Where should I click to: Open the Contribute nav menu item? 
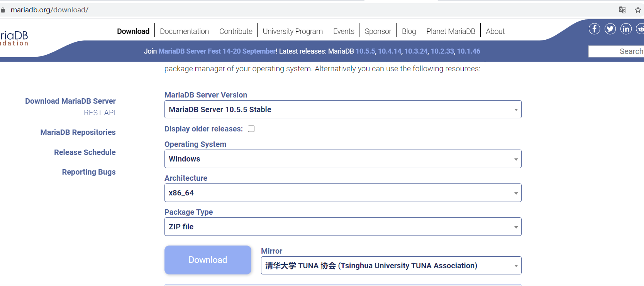(236, 31)
